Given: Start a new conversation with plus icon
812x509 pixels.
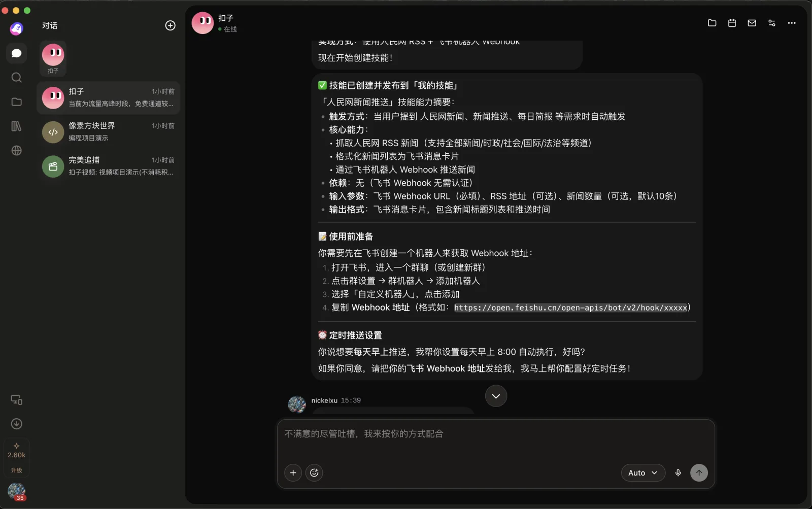Looking at the screenshot, I should tap(171, 25).
